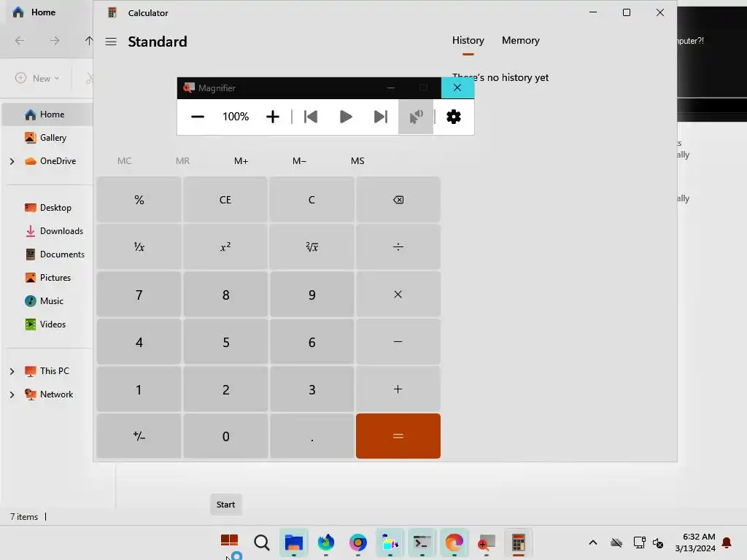Image resolution: width=747 pixels, height=560 pixels.
Task: Expand the Network tree node
Action: click(12, 394)
